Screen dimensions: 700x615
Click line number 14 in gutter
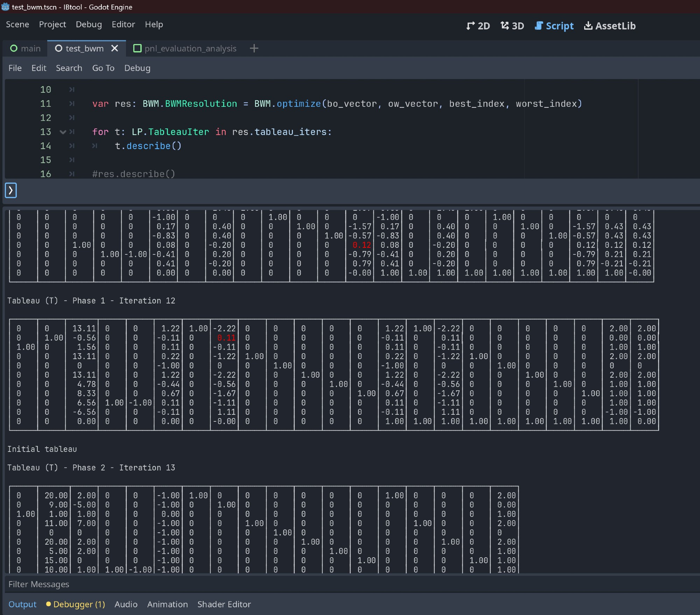coord(45,146)
